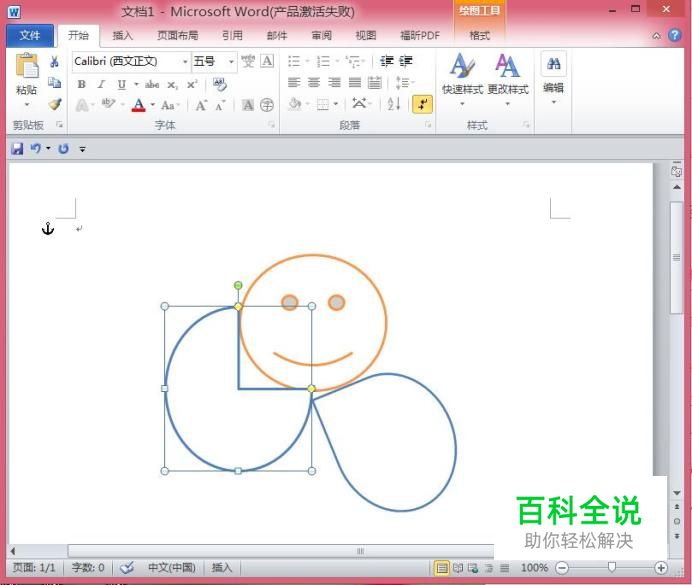
Task: Toggle Bold formatting
Action: point(81,84)
